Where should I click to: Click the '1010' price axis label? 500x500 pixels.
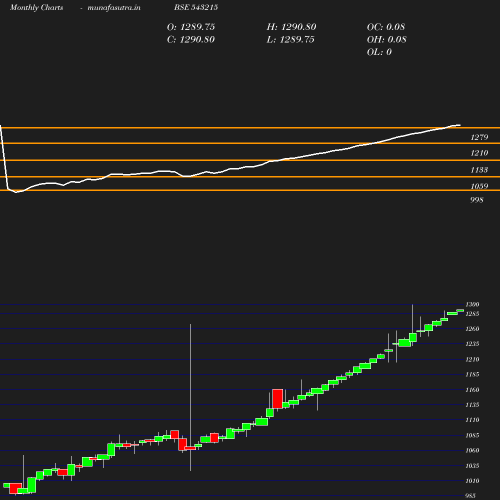[x=472, y=481]
